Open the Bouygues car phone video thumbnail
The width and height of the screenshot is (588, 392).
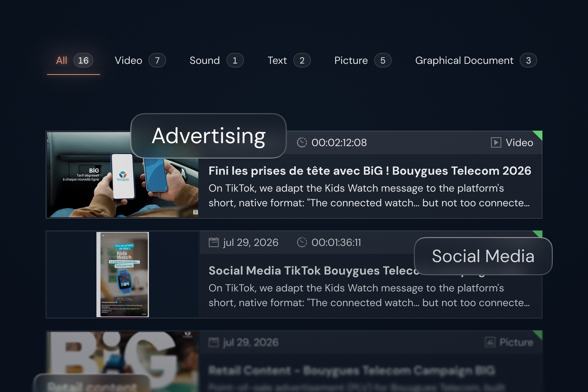point(122,175)
